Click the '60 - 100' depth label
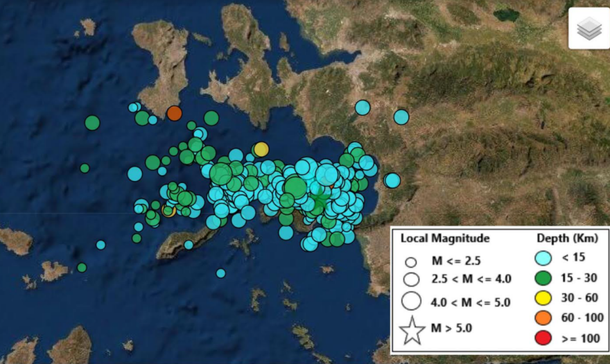This screenshot has width=610, height=364. pyautogui.click(x=582, y=318)
